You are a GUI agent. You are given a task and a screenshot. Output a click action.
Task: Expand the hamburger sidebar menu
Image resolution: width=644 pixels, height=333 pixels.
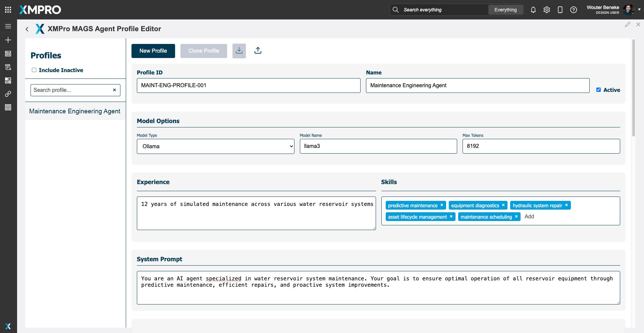(x=8, y=26)
